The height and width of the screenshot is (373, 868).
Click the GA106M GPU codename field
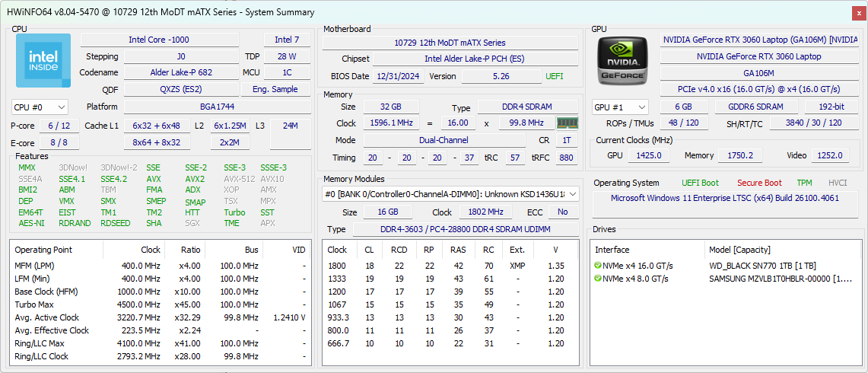coord(758,73)
